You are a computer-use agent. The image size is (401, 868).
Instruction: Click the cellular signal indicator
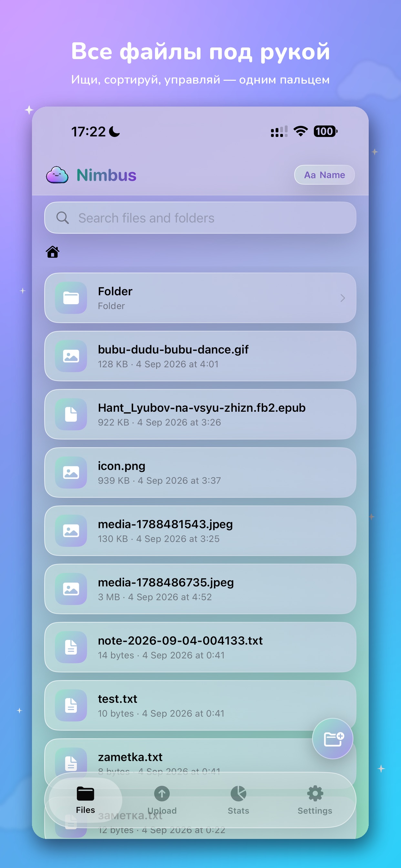pos(279,131)
